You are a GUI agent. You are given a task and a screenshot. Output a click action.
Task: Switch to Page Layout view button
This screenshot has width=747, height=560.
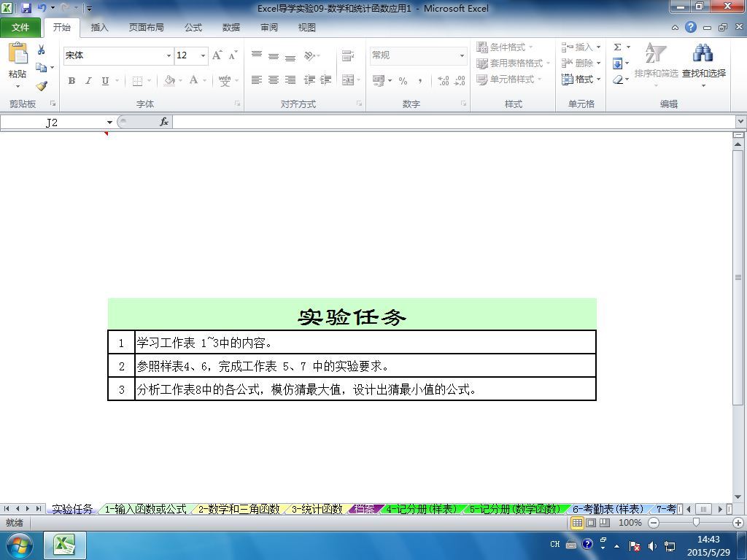pyautogui.click(x=591, y=523)
